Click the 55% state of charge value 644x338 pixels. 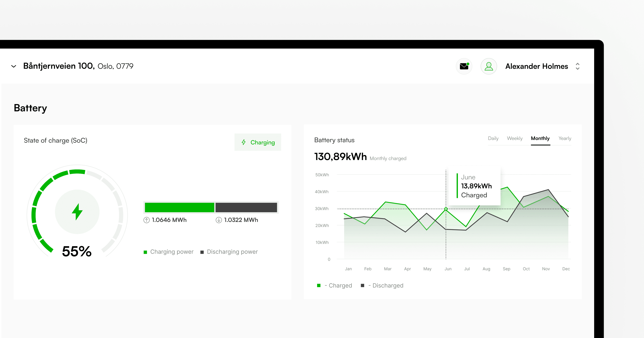pos(77,251)
